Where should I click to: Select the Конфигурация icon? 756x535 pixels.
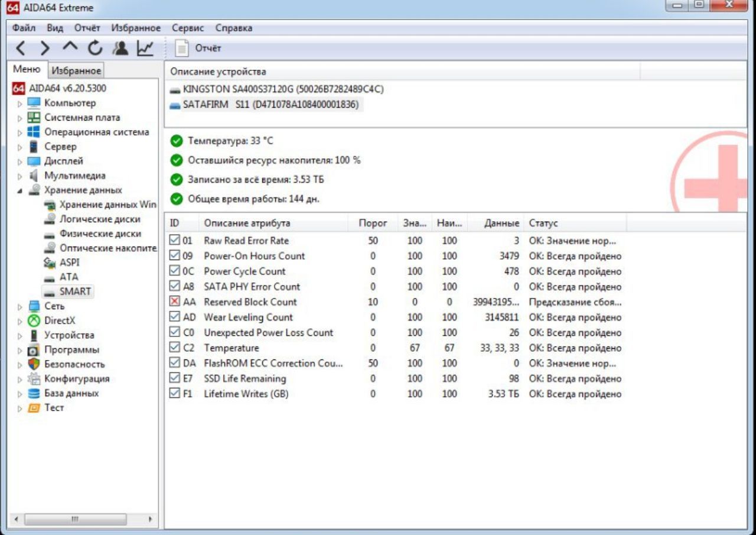click(x=34, y=379)
